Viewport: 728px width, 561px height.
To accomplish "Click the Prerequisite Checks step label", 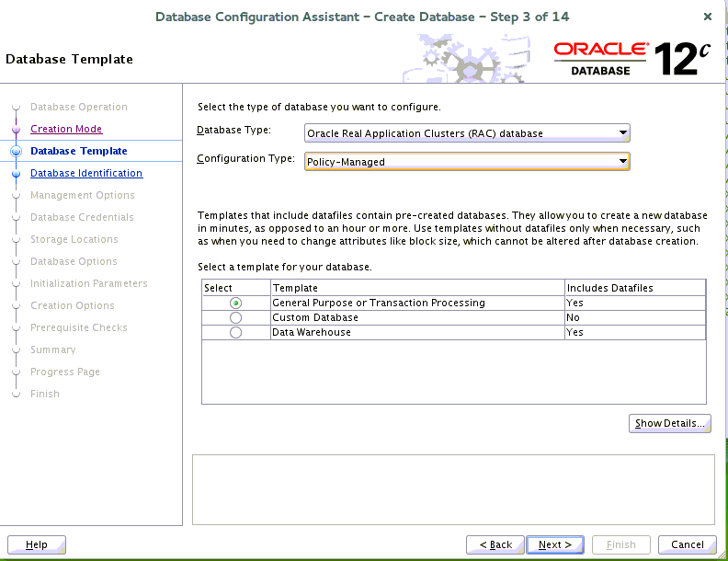I will 79,327.
